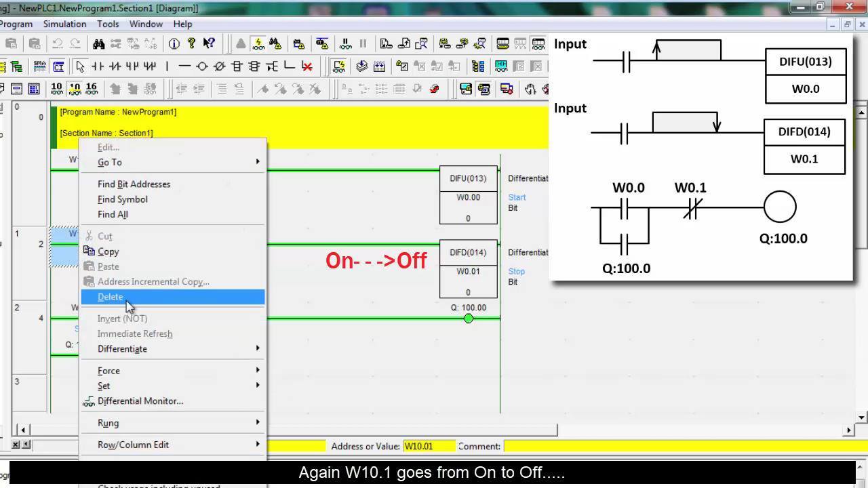
Task: Click the vertical line tool
Action: pyautogui.click(x=167, y=66)
